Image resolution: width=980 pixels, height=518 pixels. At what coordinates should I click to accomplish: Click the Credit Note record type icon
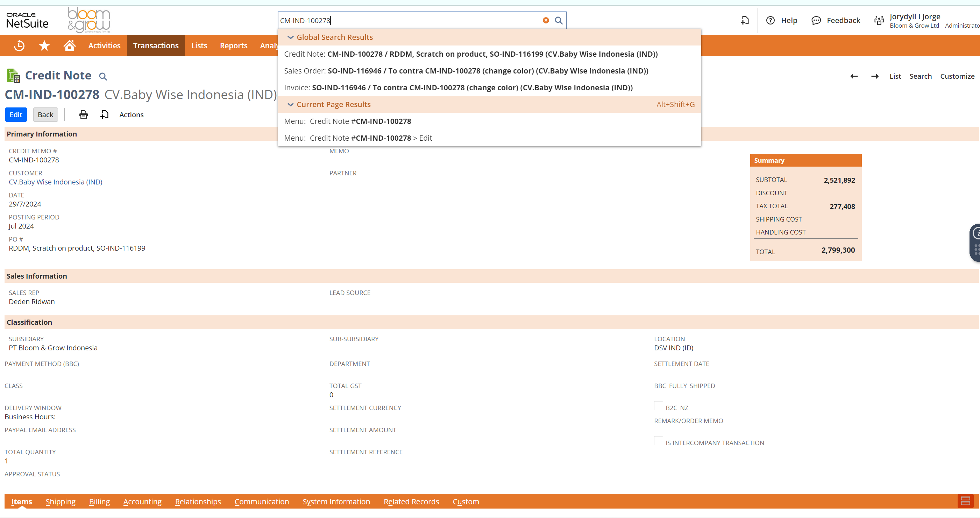tap(14, 76)
